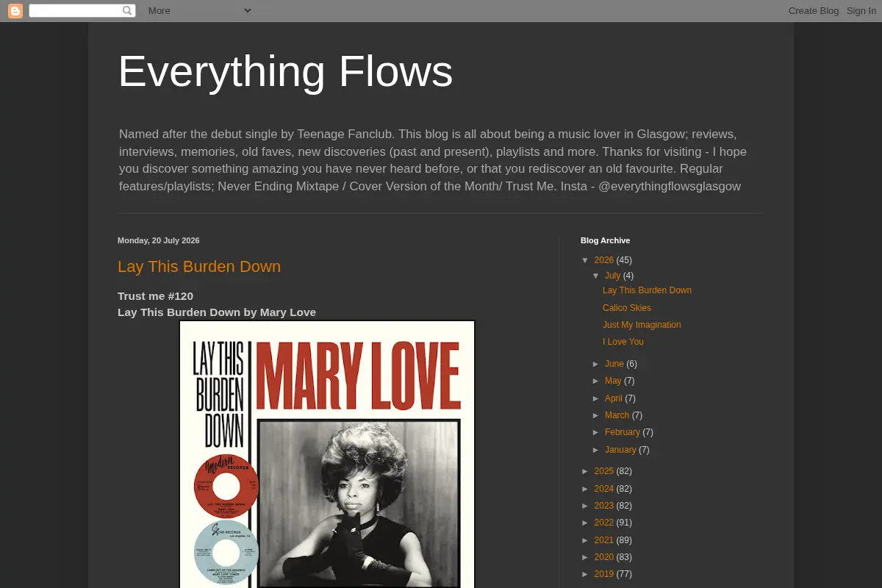Screen dimensions: 882x588
Task: Collapse the 2026 archive year
Action: [x=586, y=260]
